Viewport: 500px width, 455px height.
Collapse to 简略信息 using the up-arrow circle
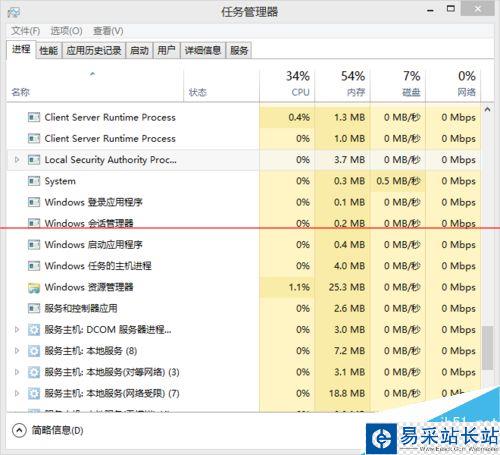(19, 430)
